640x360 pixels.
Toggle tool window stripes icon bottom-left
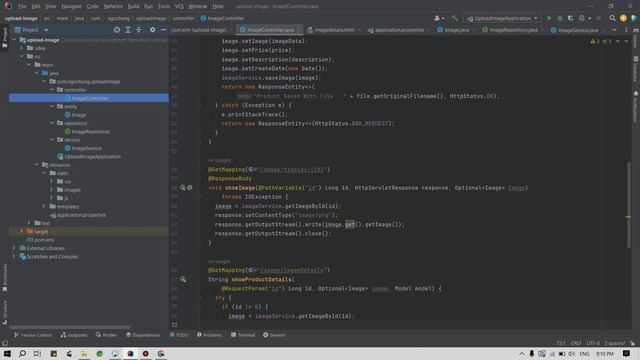click(4, 343)
